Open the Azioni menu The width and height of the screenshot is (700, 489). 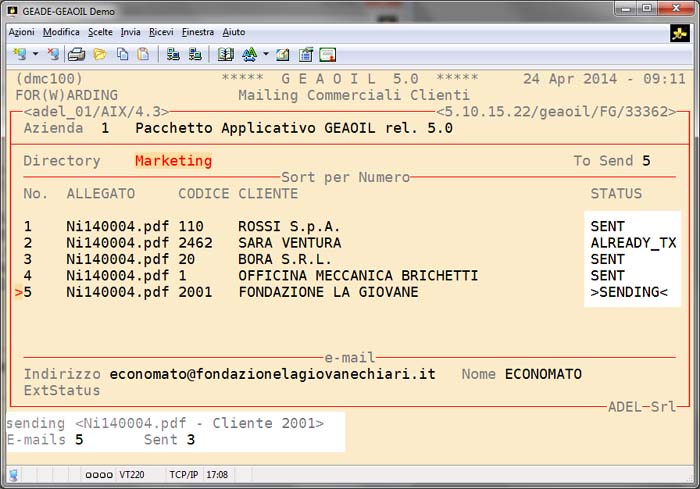pyautogui.click(x=21, y=32)
